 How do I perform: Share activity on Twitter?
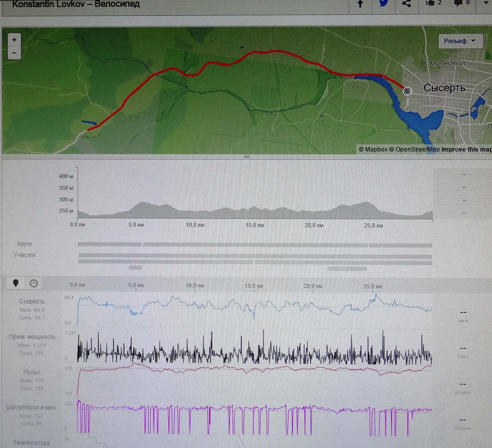click(384, 3)
